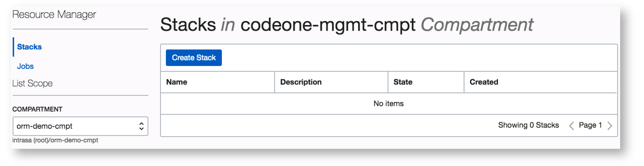The width and height of the screenshot is (644, 166).
Task: Select Stacks in the Resource Manager sidebar
Action: [29, 47]
